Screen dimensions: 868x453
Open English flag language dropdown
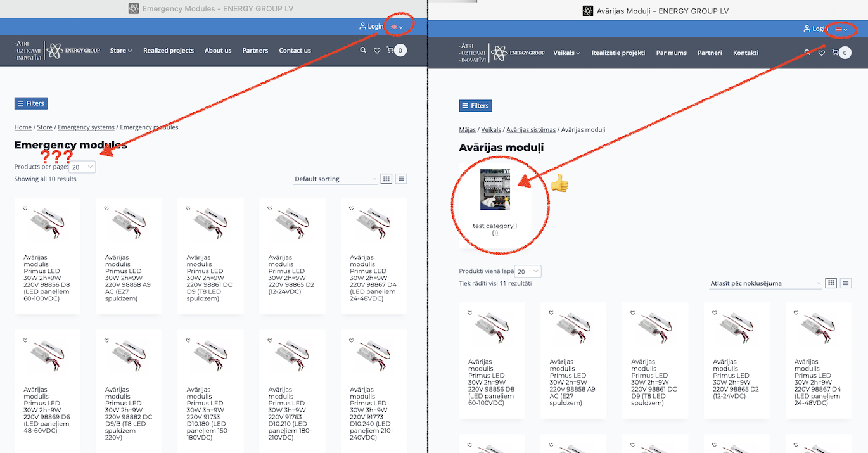(397, 27)
